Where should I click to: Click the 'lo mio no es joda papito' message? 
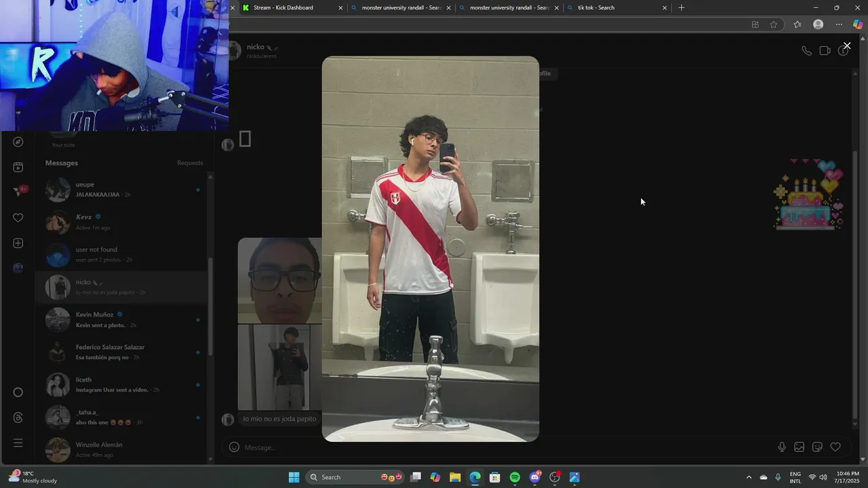tap(279, 419)
